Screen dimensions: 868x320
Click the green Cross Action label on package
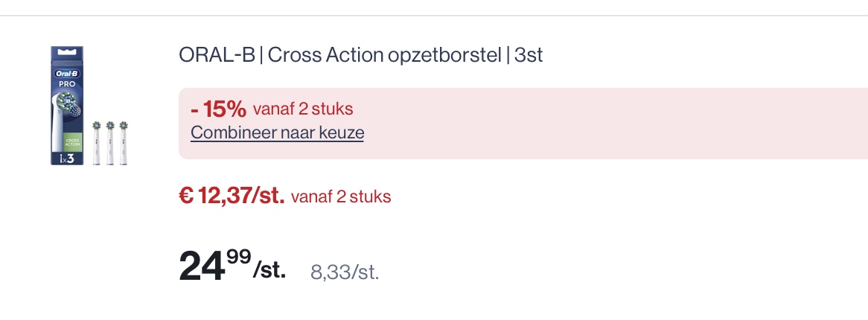(x=73, y=141)
